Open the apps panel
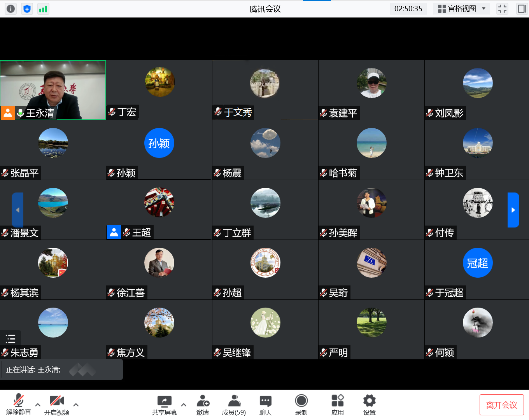Screen dimensions: 529x420 coord(337,404)
